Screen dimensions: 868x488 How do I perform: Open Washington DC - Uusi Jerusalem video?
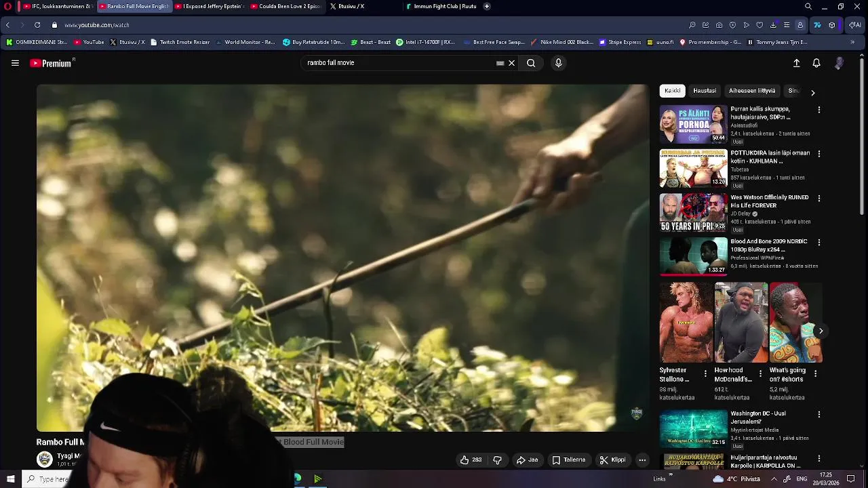tap(693, 428)
